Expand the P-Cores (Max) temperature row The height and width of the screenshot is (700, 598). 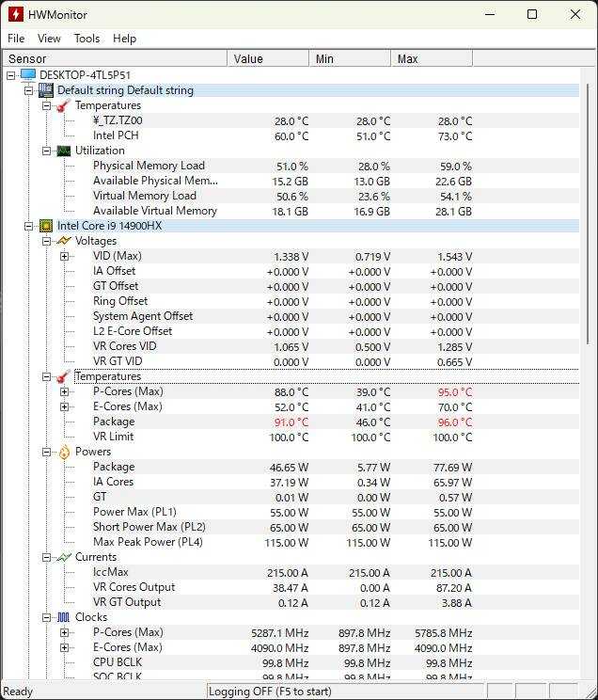[64, 391]
